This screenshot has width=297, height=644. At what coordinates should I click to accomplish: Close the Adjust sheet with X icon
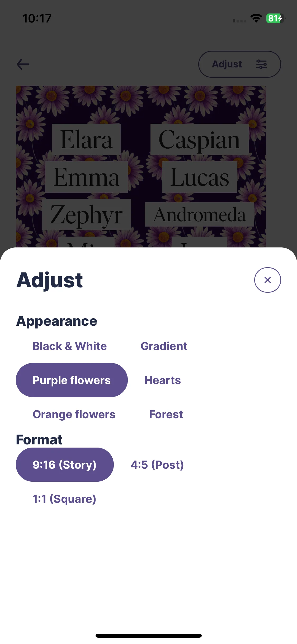pos(267,280)
